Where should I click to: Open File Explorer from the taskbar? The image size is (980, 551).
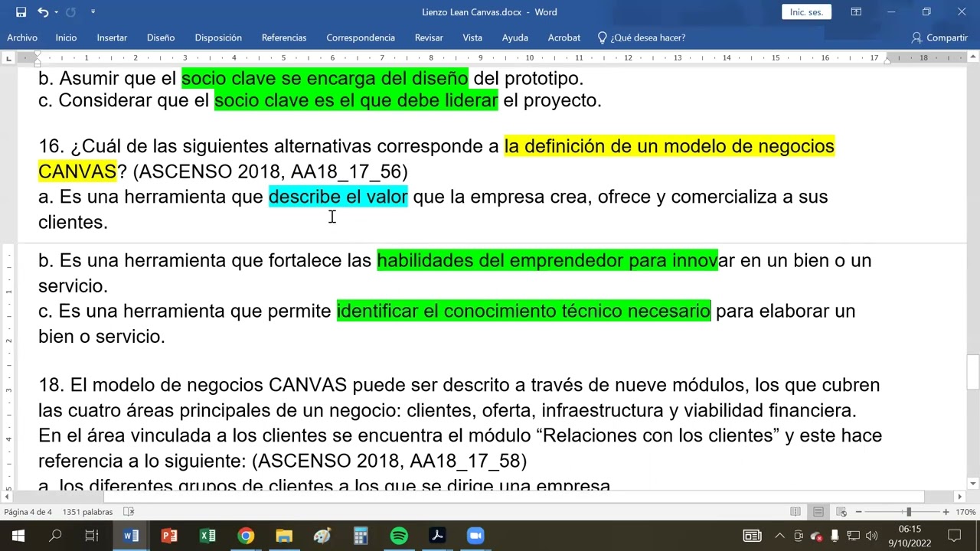pos(284,536)
